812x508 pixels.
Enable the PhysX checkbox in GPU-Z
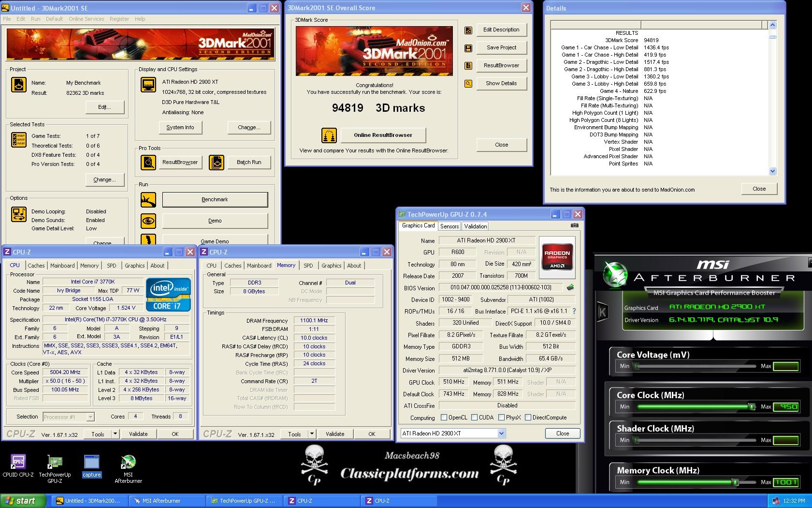(x=501, y=418)
